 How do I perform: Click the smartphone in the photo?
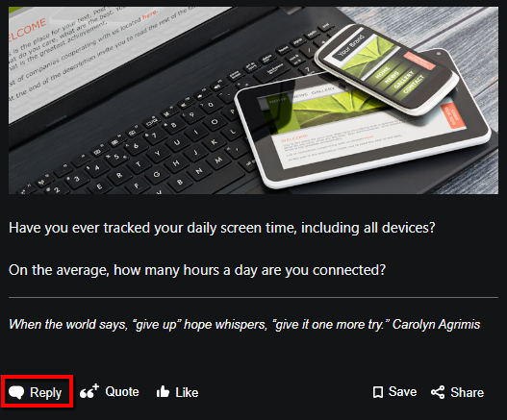pyautogui.click(x=387, y=69)
